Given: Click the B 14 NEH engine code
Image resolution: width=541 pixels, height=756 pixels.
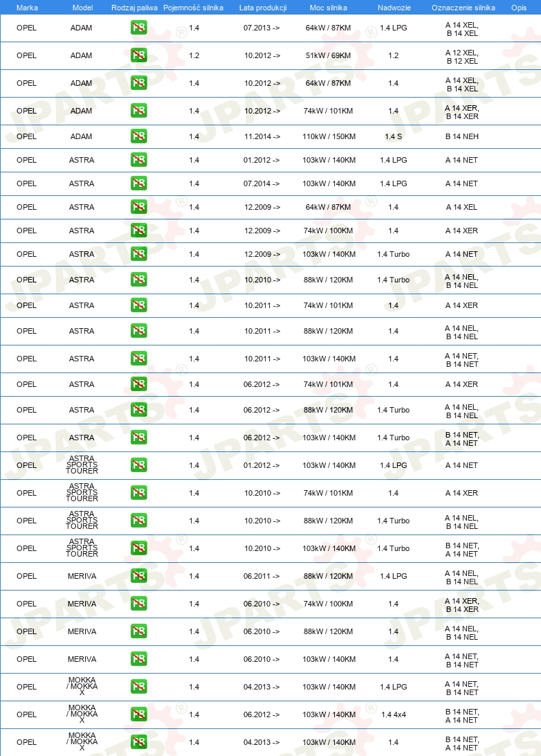Looking at the screenshot, I should [462, 136].
